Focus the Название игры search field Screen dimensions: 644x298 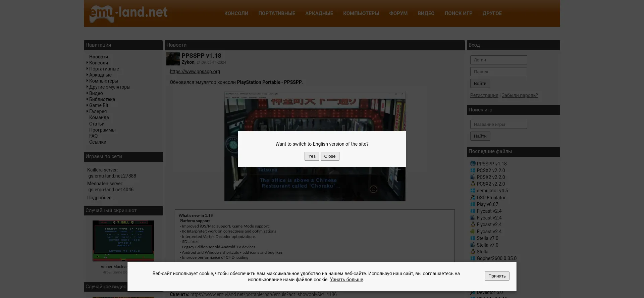pos(498,125)
